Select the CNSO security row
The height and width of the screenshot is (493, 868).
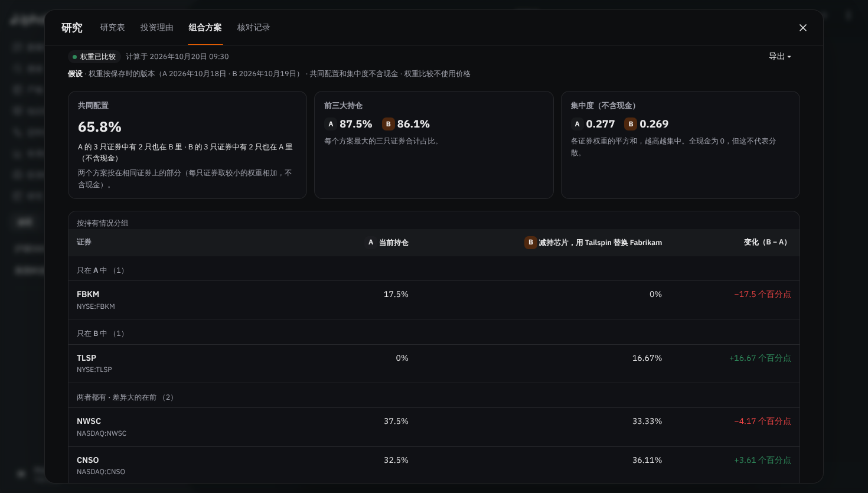434,465
